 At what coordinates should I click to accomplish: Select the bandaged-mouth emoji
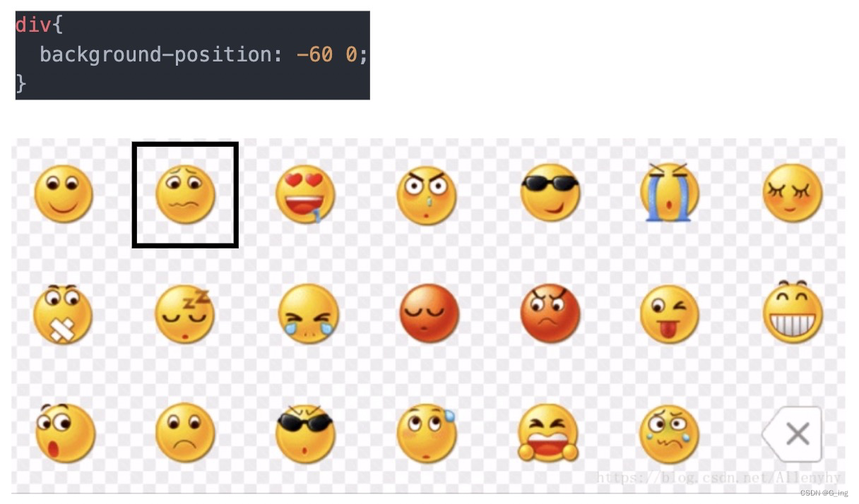pos(62,314)
